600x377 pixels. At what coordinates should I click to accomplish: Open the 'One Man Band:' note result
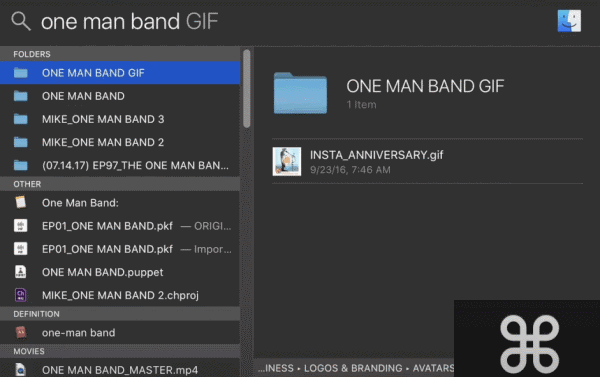click(x=120, y=203)
